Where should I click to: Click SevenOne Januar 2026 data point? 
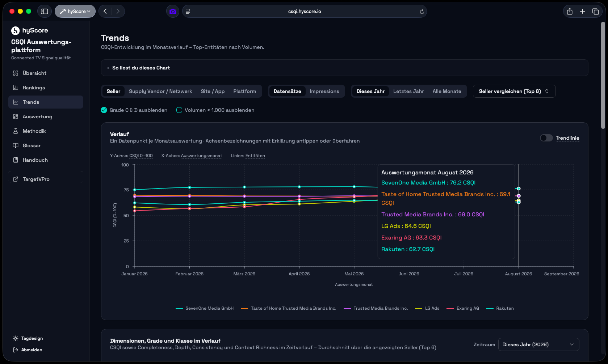click(135, 190)
